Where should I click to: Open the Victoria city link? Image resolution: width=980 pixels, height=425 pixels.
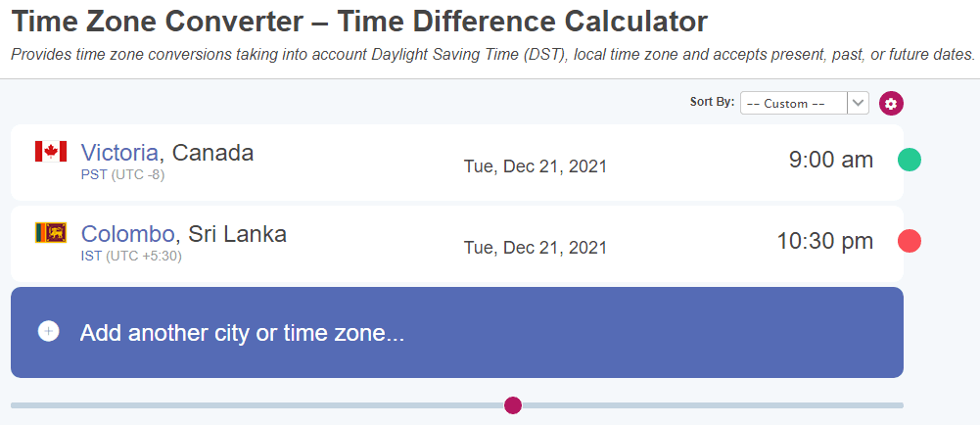119,153
